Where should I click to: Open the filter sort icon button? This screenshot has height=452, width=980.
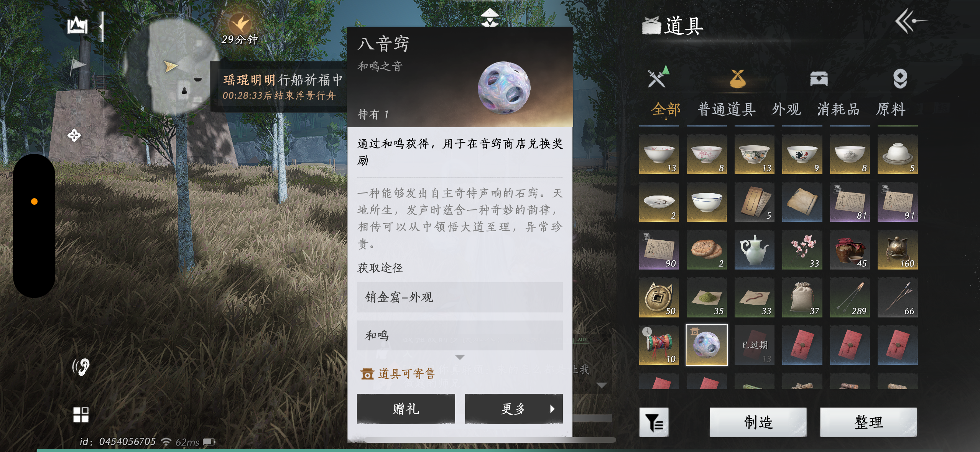pos(654,422)
